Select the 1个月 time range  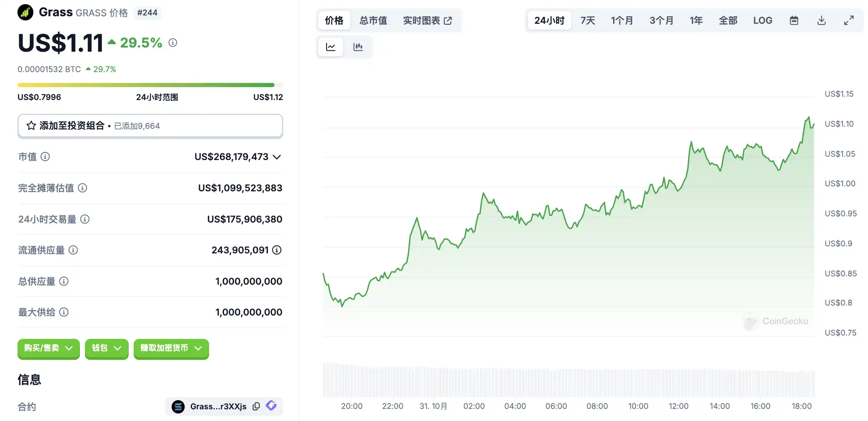(622, 20)
